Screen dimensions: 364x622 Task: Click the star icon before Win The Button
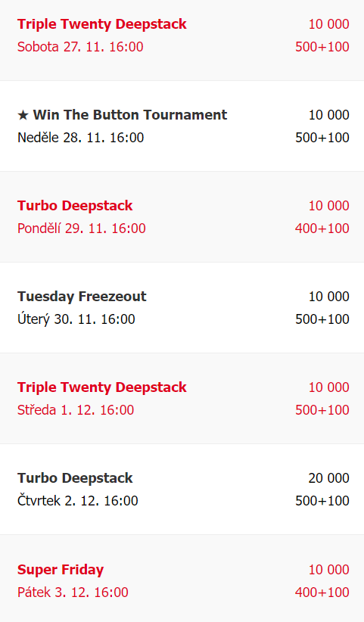[x=23, y=115]
